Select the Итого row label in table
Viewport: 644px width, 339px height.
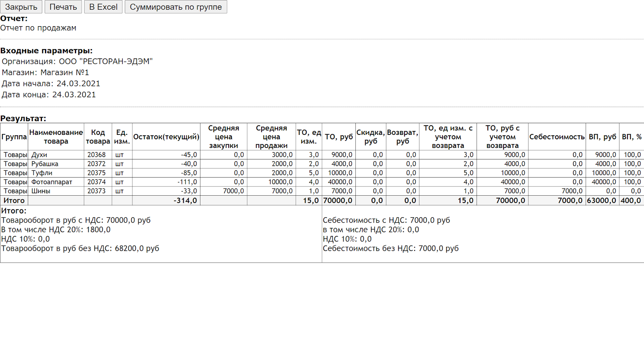pyautogui.click(x=14, y=201)
